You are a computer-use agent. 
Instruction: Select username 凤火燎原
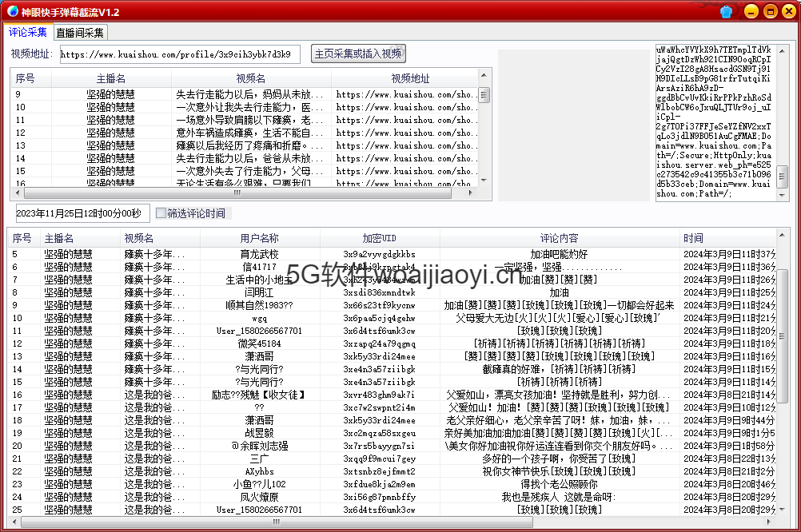(x=260, y=497)
